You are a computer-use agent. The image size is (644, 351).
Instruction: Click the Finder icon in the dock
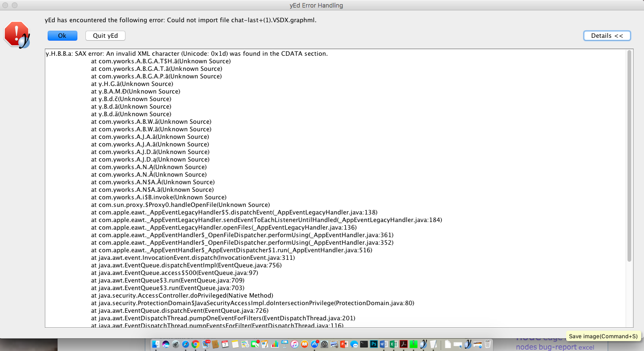pyautogui.click(x=156, y=344)
